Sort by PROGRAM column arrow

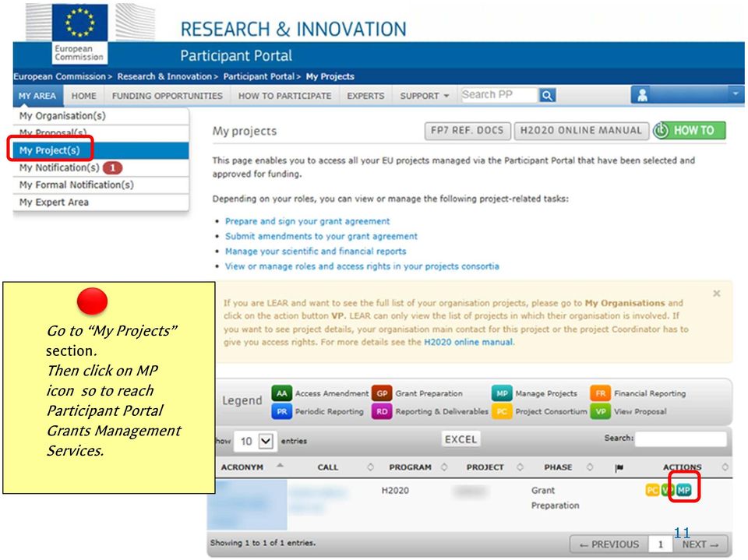tap(444, 467)
